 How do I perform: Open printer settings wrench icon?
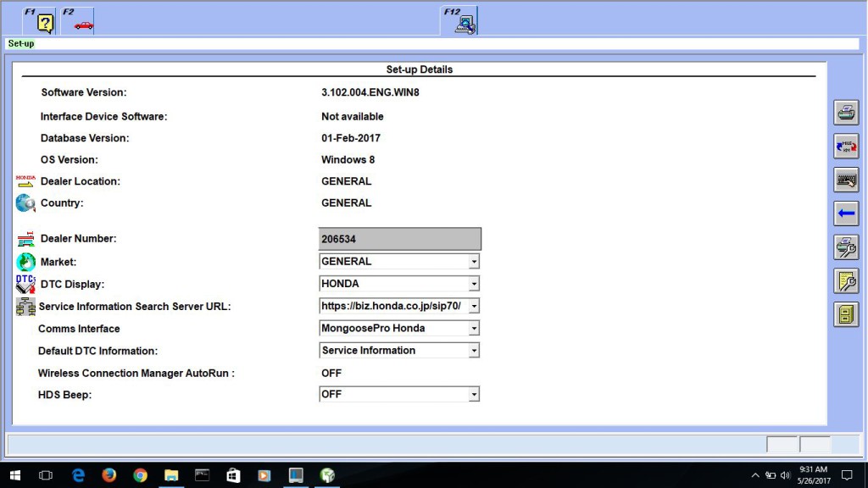(x=845, y=247)
